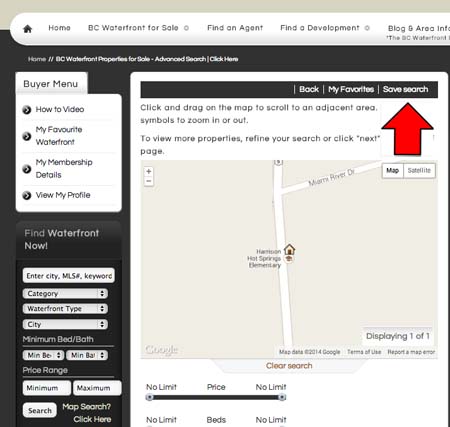Switch map to Map view

click(392, 170)
